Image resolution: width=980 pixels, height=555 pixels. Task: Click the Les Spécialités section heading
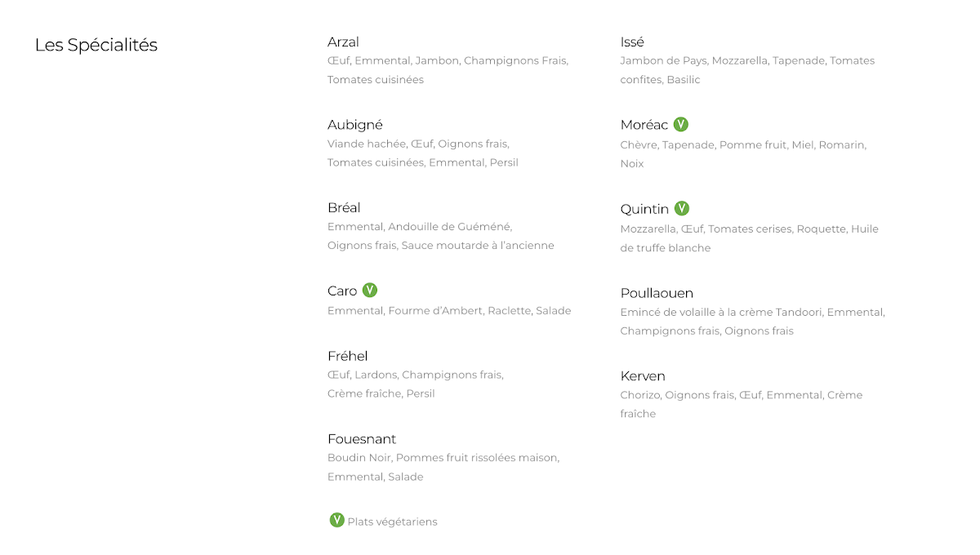(x=96, y=46)
